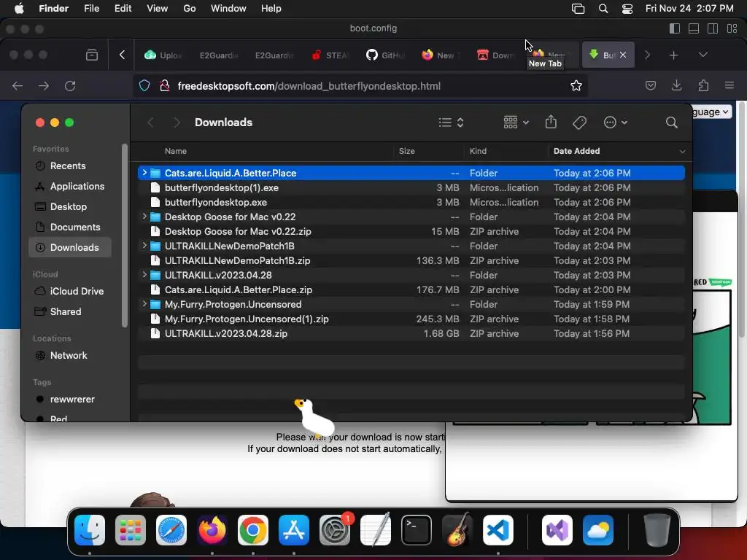747x560 pixels.
Task: Expand the Cats.are.Liquid.A.Better.Place folder
Action: point(144,173)
